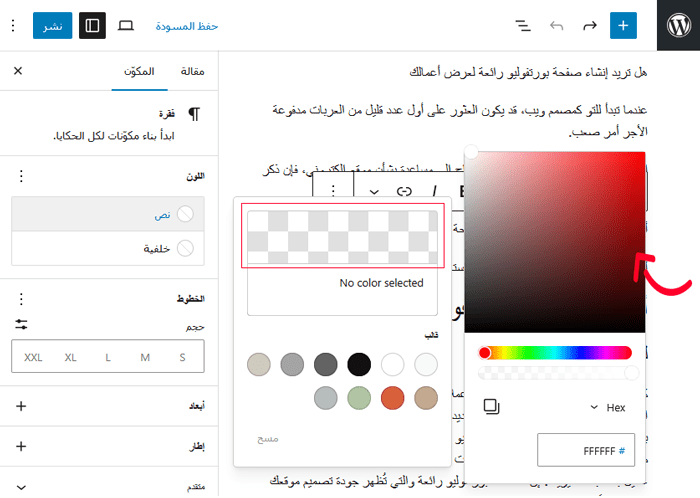Click the blue block inserter plus button
This screenshot has height=498, width=700.
coord(623,25)
